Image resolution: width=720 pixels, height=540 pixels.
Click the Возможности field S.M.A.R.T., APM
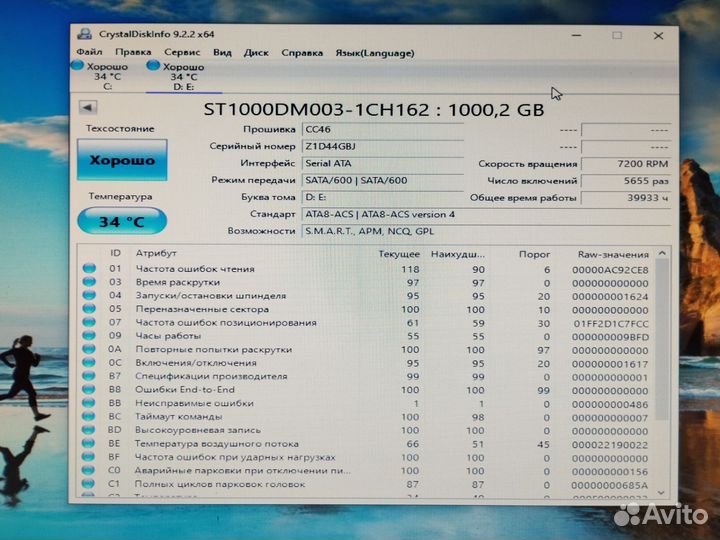(x=486, y=231)
